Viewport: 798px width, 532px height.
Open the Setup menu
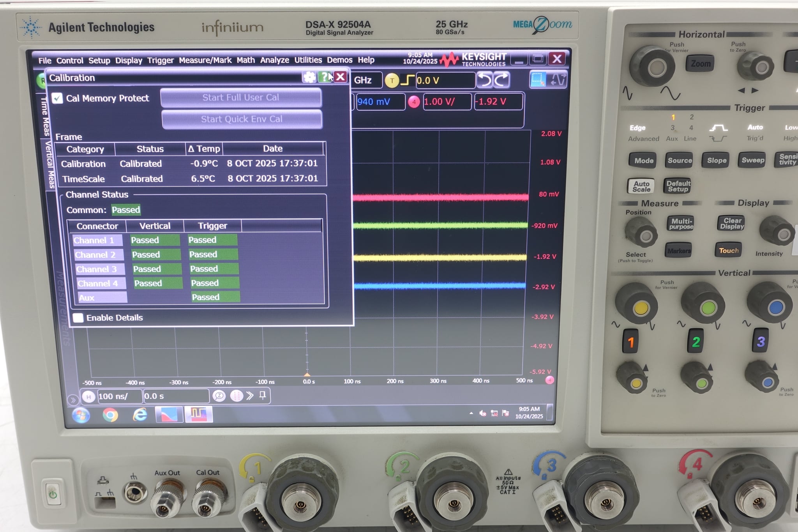[x=99, y=60]
